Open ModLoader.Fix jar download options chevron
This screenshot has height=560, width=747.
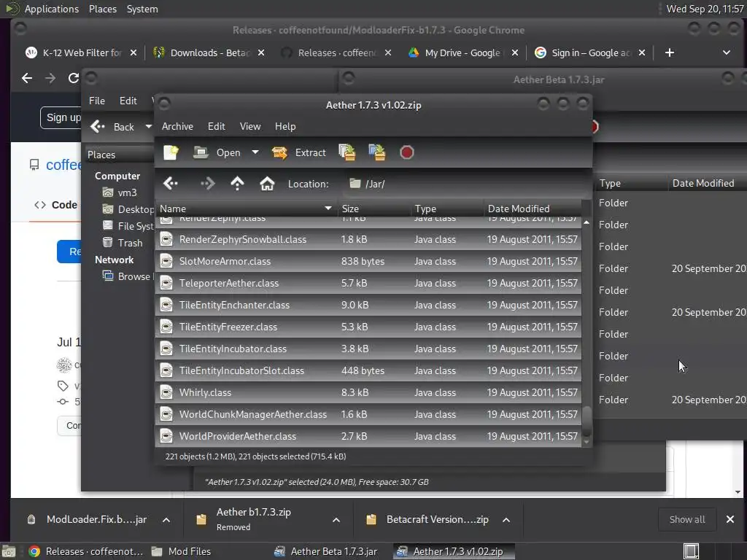pos(166,519)
